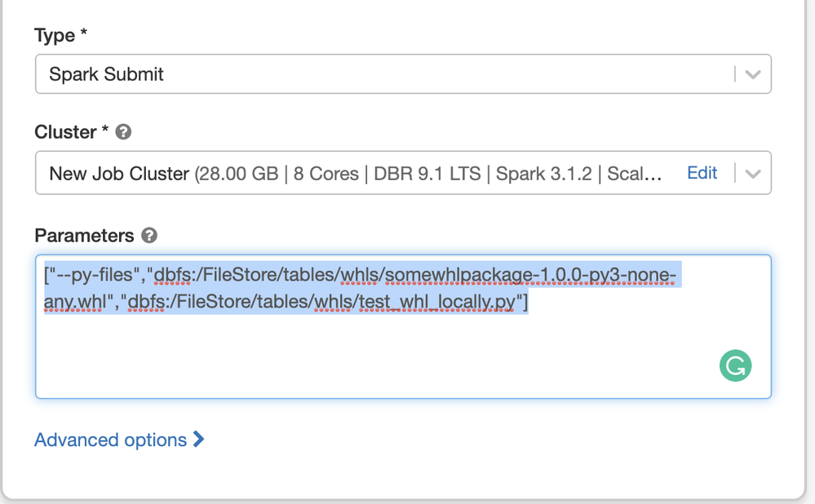The width and height of the screenshot is (815, 504).
Task: Click the green Grammarly icon
Action: (735, 365)
